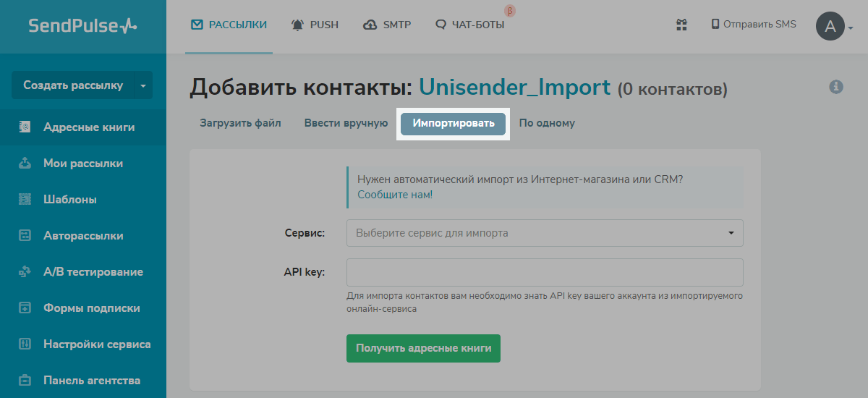Viewport: 868px width, 398px height.
Task: Click the envelope icon in Рассылки tab
Action: point(197,25)
